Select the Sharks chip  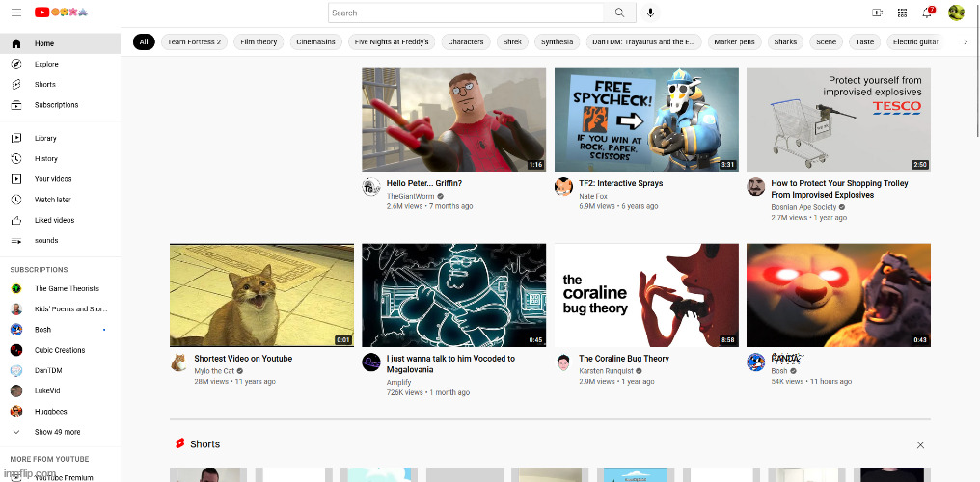coord(785,41)
